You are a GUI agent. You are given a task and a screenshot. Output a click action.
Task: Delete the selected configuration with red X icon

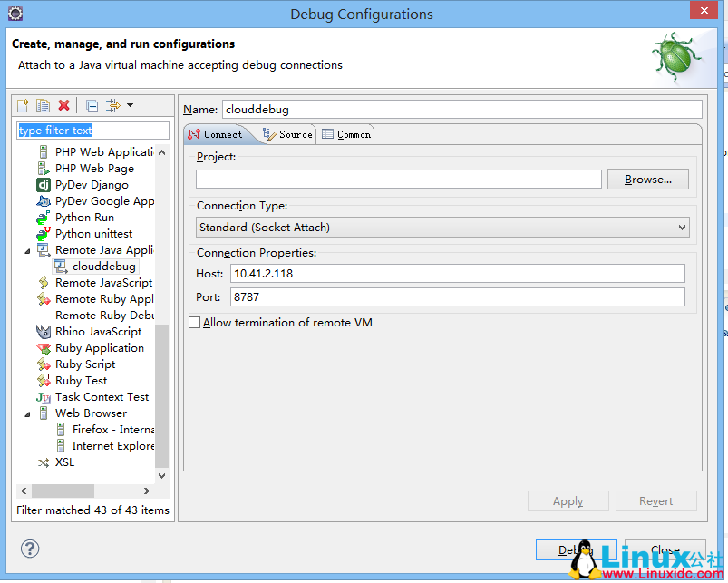click(x=63, y=105)
